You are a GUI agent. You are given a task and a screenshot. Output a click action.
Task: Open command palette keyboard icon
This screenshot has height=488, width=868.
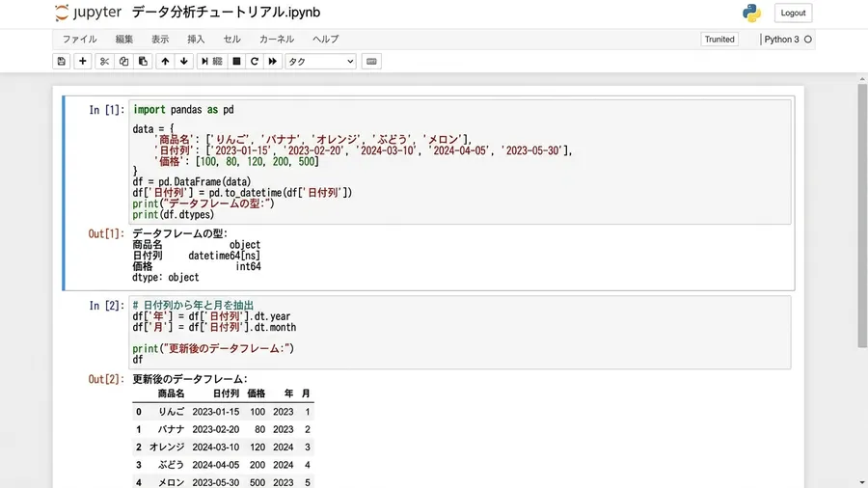[x=371, y=62]
